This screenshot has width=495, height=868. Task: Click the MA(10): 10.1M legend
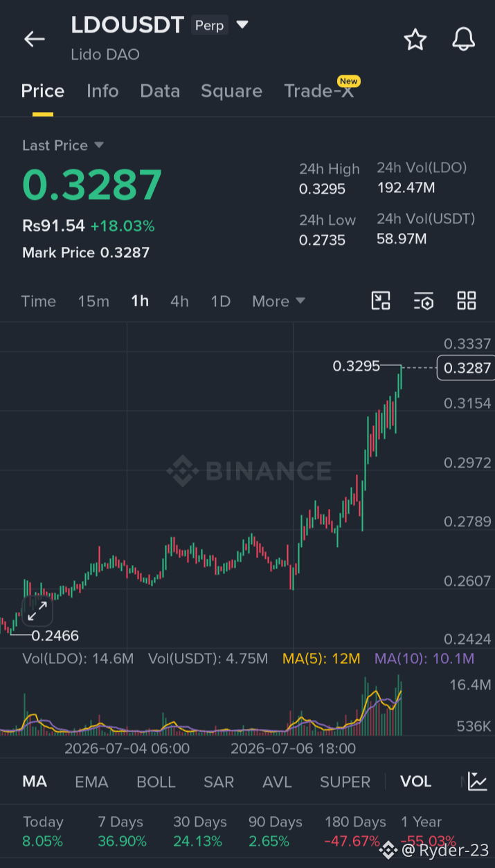click(424, 658)
